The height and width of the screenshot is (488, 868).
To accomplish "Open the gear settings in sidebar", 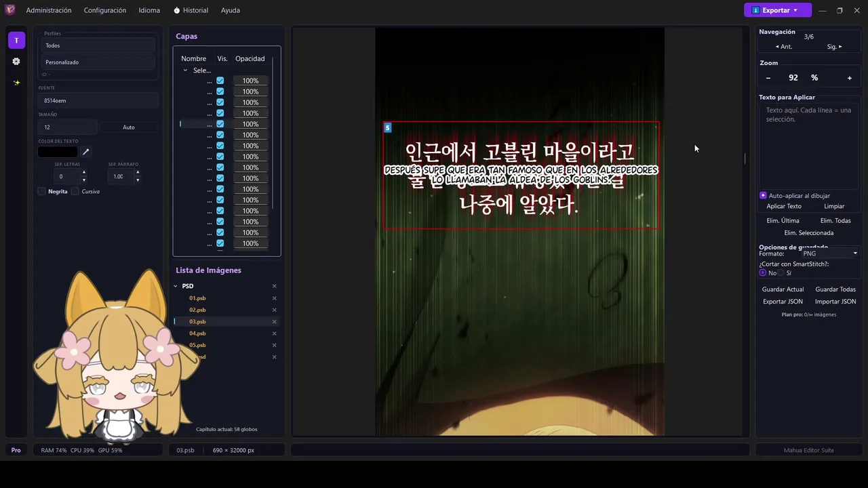I will coord(16,61).
